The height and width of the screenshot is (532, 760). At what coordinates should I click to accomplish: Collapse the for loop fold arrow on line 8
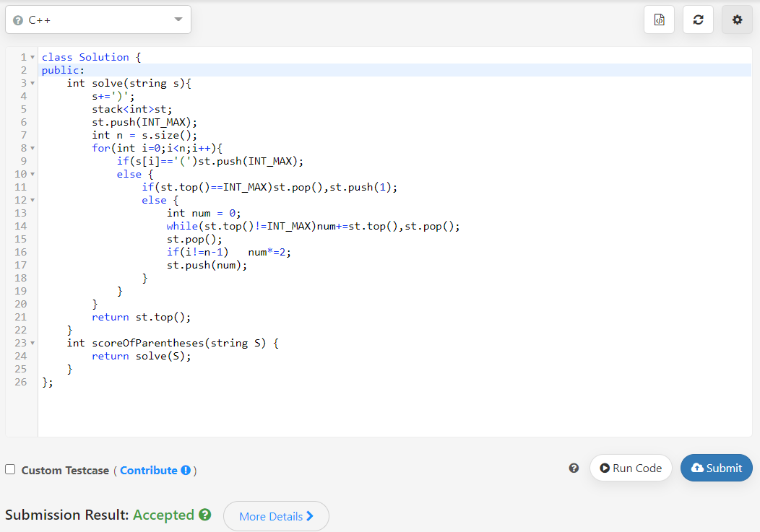(x=33, y=148)
